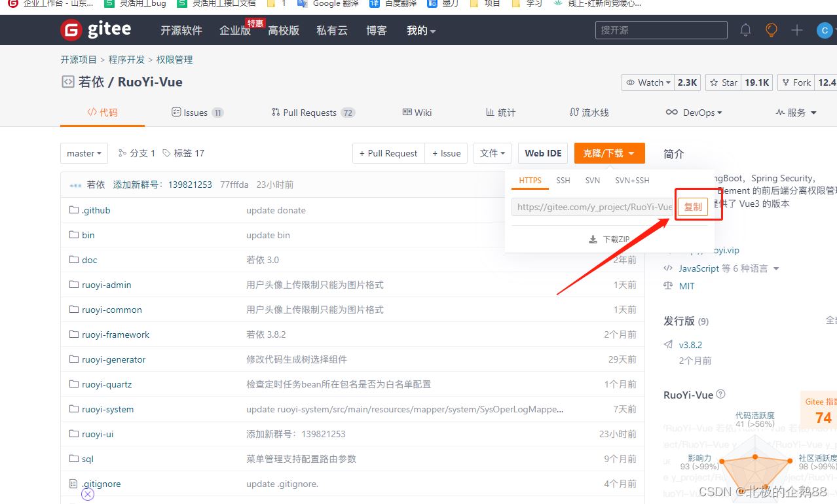Click the lightbulb suggestion icon
Image resolution: width=837 pixels, height=504 pixels.
click(771, 29)
